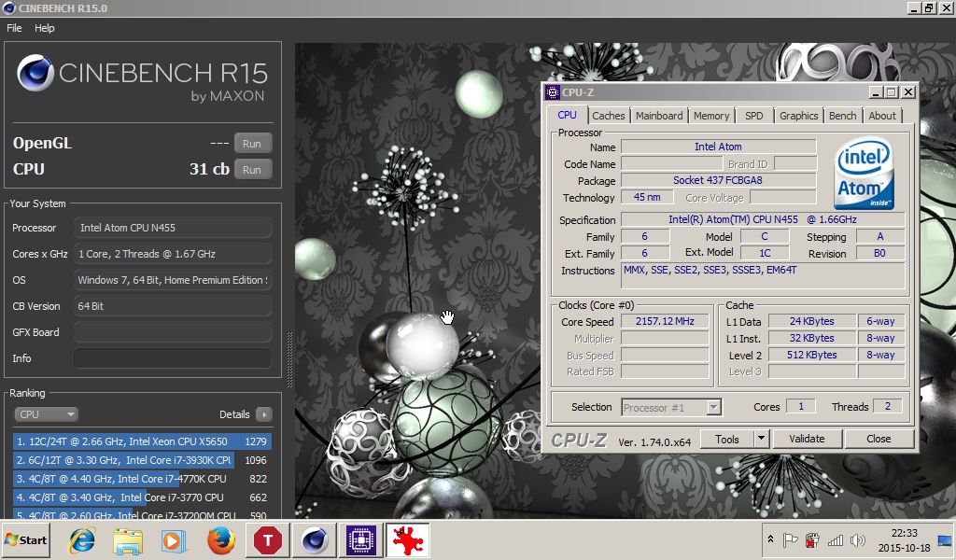Click the red security shield tray icon
This screenshot has height=560, width=956.
click(812, 539)
